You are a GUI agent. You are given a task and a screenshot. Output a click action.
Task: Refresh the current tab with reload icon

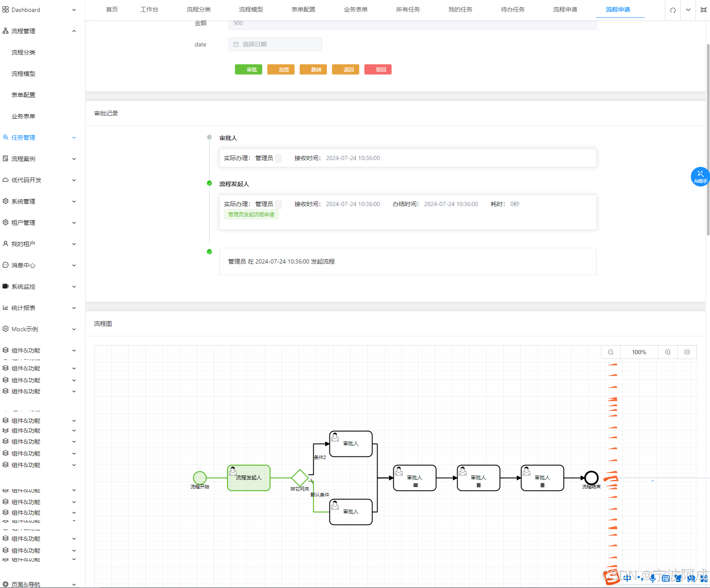pyautogui.click(x=673, y=10)
